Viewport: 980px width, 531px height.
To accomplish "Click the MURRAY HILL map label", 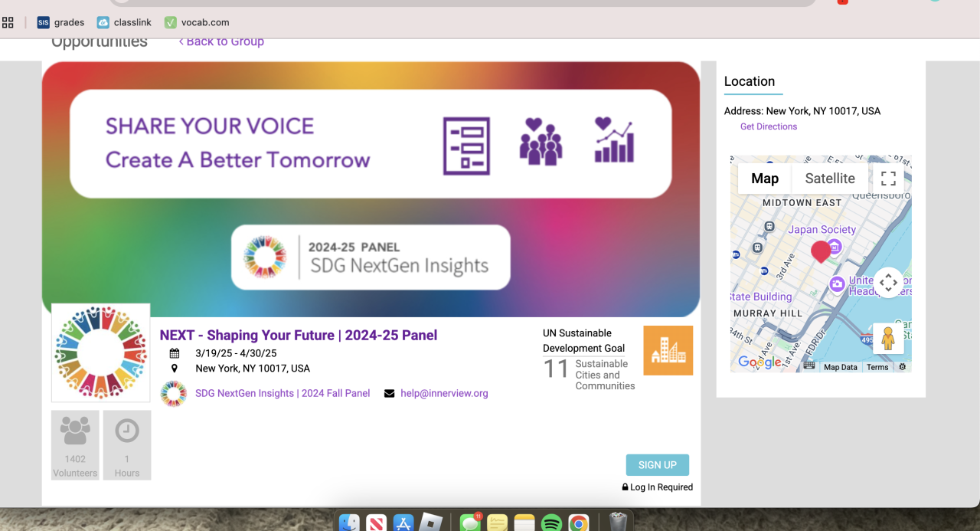I will (768, 313).
